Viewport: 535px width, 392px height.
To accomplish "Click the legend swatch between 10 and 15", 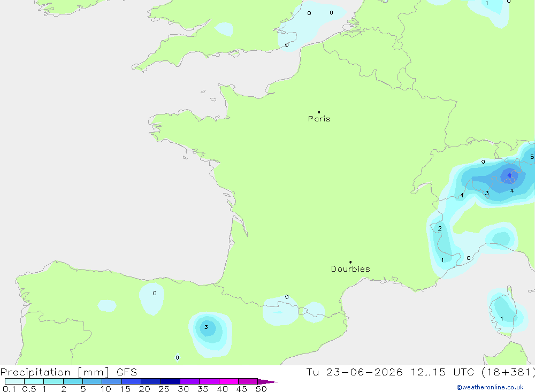I will coord(112,381).
